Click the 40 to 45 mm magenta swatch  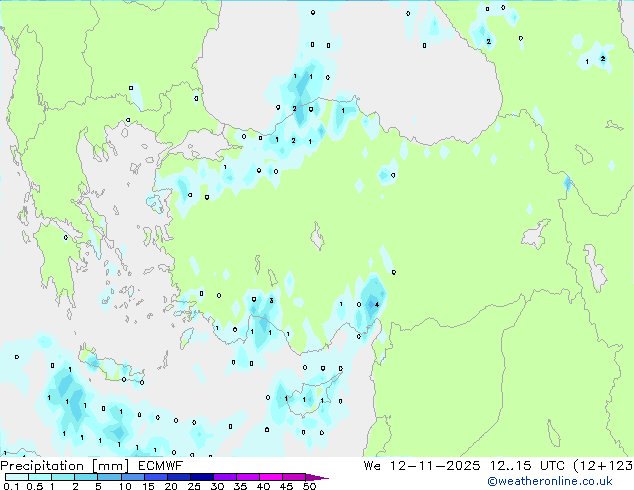[271, 477]
